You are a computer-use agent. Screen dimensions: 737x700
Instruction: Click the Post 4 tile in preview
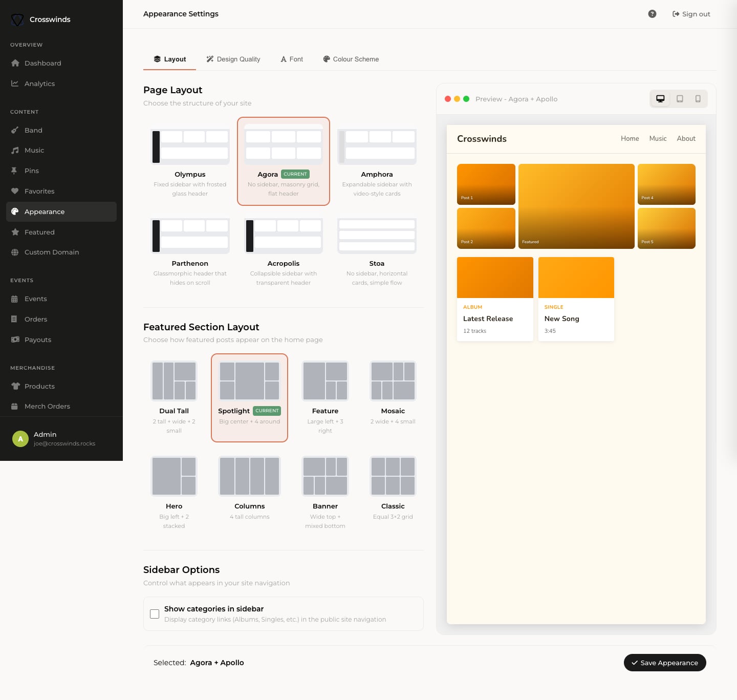pos(666,184)
